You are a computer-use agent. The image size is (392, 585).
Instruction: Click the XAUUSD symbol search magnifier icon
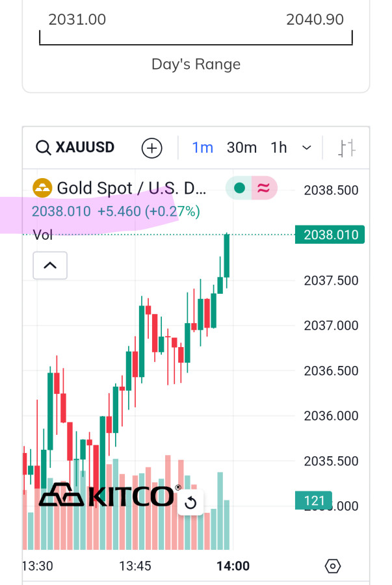(43, 148)
